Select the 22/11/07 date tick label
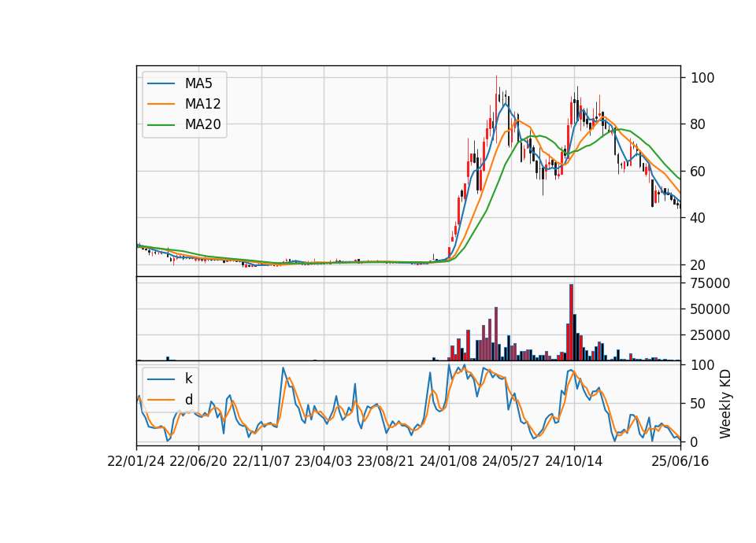Image resolution: width=756 pixels, height=543 pixels. point(261,461)
